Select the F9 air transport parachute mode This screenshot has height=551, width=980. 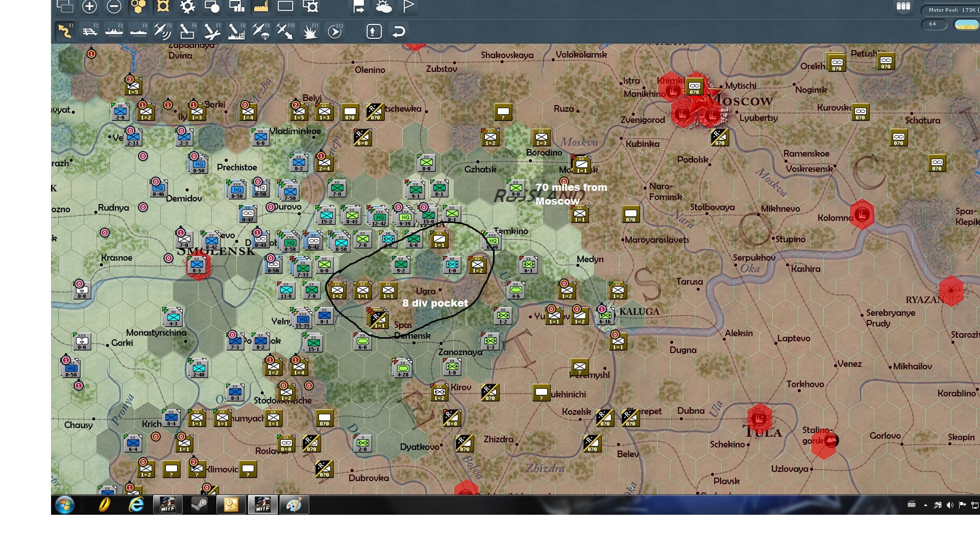(261, 32)
